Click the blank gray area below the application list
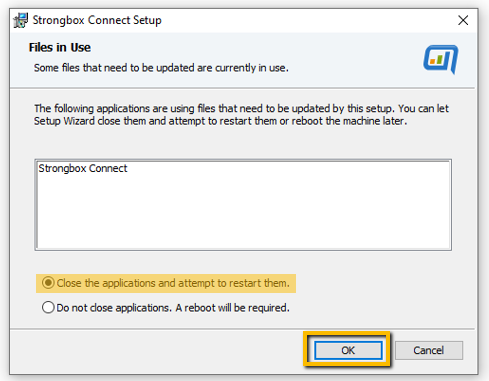The height and width of the screenshot is (381, 489). (x=243, y=262)
